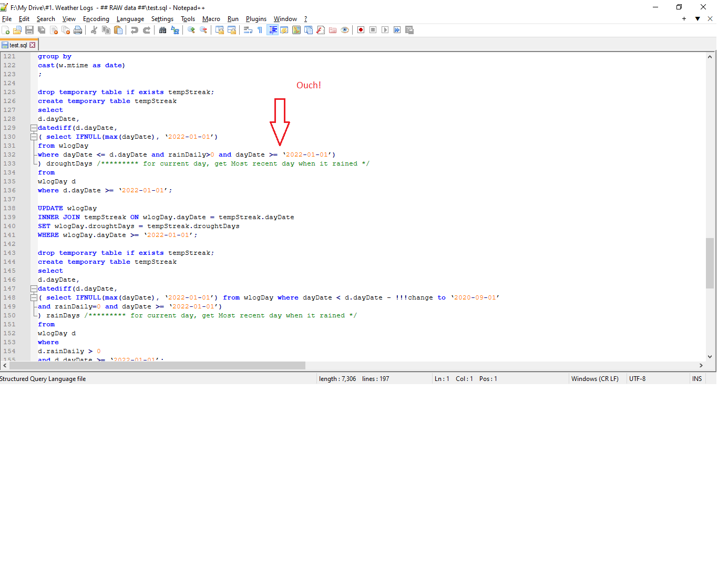This screenshot has height=588, width=718.
Task: Open the Language menu
Action: (130, 19)
